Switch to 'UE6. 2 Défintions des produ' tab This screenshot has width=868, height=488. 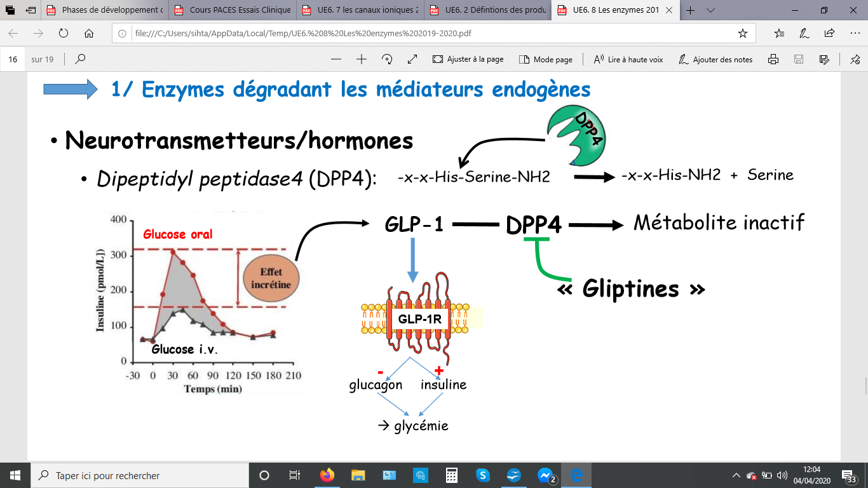click(487, 10)
